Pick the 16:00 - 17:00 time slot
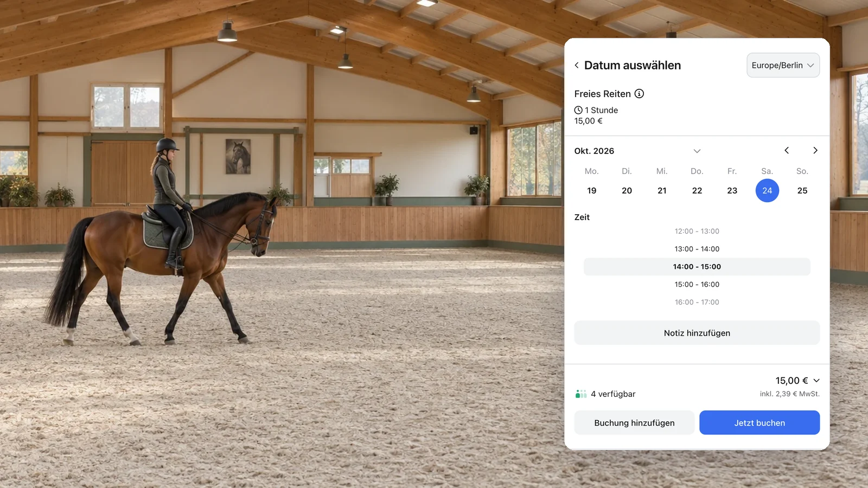868x488 pixels. pyautogui.click(x=697, y=303)
